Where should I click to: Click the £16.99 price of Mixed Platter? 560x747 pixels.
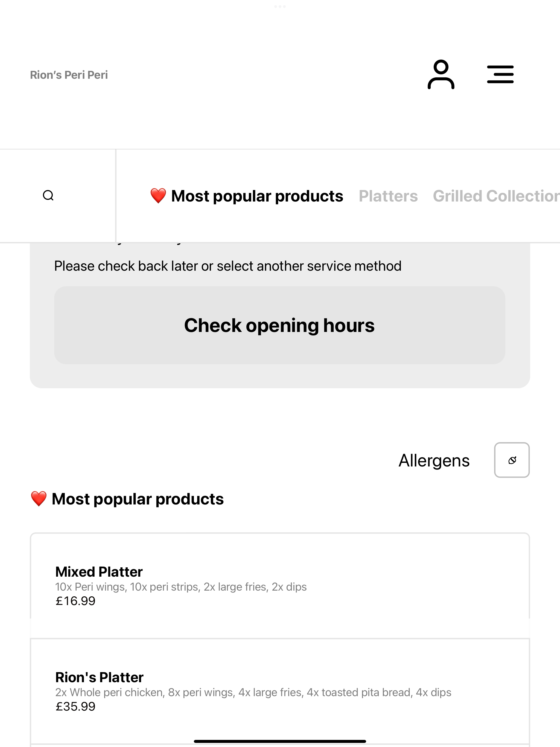click(75, 601)
